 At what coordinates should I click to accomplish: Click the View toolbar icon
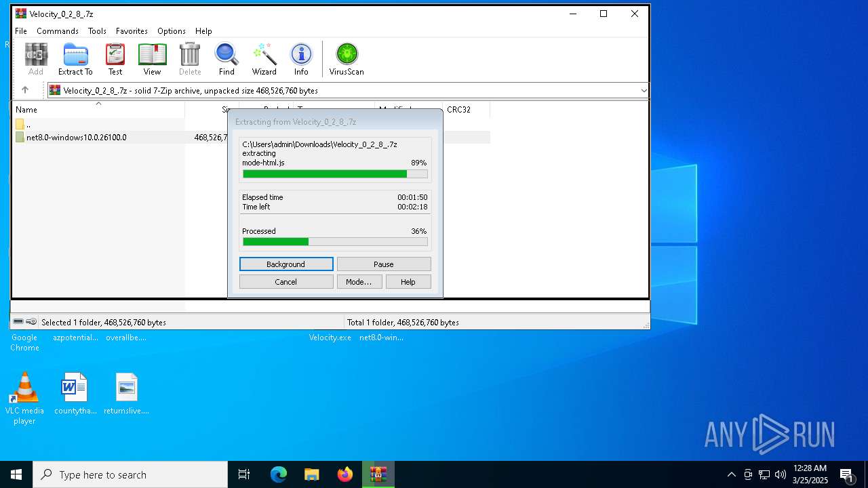pos(152,60)
